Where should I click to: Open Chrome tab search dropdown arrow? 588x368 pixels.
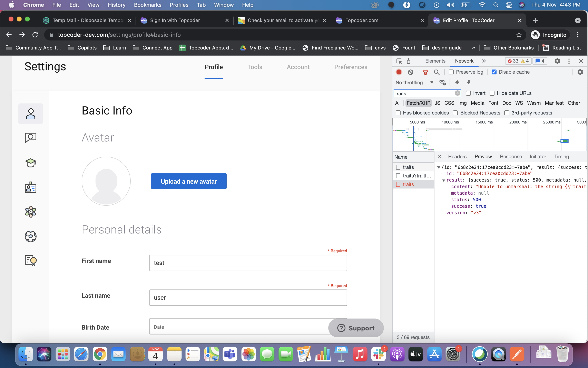pyautogui.click(x=578, y=21)
